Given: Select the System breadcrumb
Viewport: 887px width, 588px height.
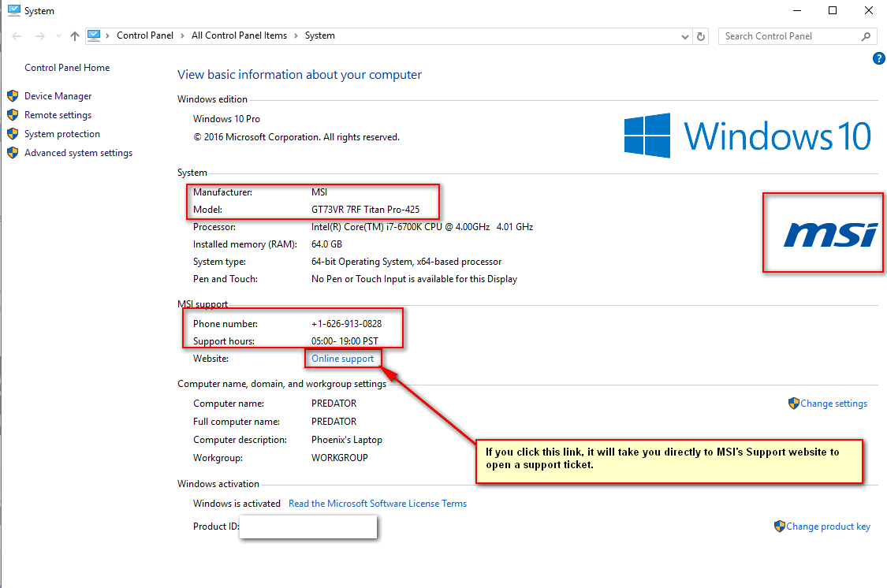Looking at the screenshot, I should coord(319,35).
